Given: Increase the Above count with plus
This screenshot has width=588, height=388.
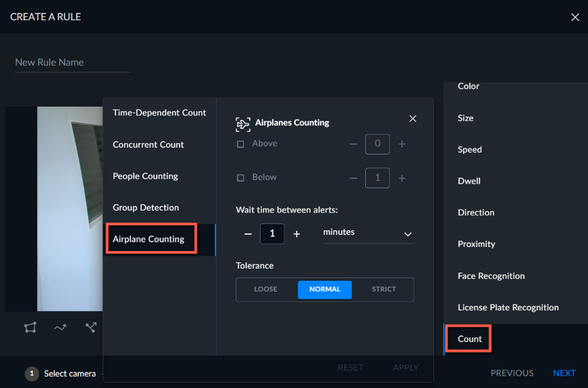Looking at the screenshot, I should [402, 144].
